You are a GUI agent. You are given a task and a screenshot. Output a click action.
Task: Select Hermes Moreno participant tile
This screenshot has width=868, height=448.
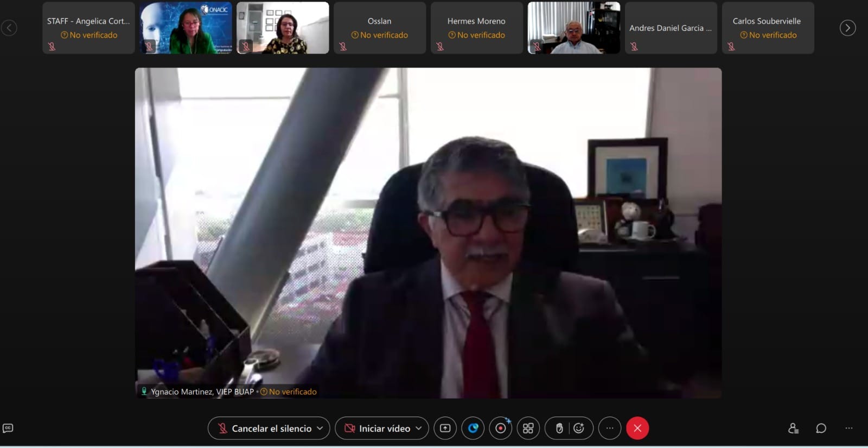(477, 28)
